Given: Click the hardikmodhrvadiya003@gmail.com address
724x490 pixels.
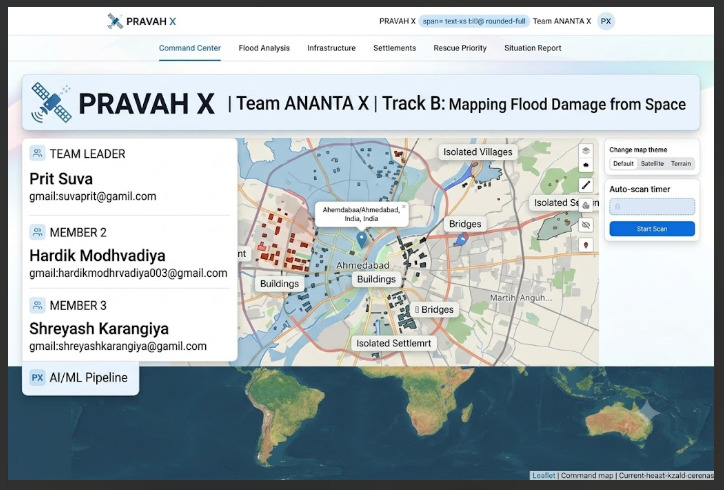Looking at the screenshot, I should click(128, 273).
